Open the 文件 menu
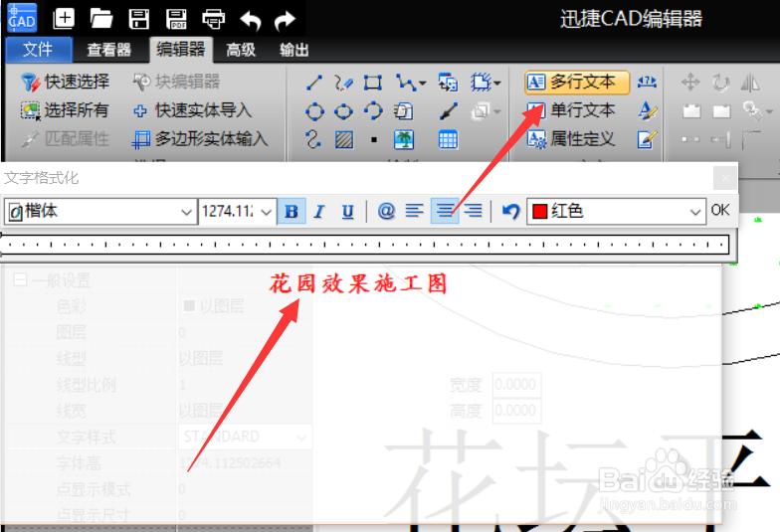The image size is (780, 532). [38, 50]
